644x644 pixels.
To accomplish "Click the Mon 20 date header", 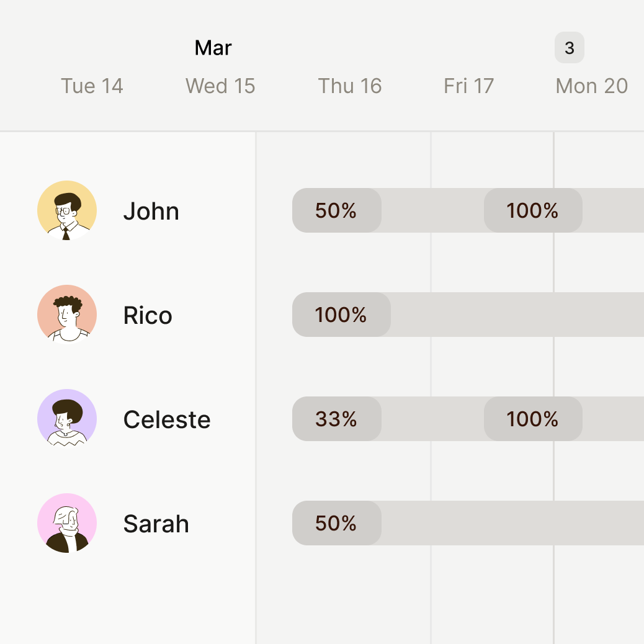I will pos(591,86).
